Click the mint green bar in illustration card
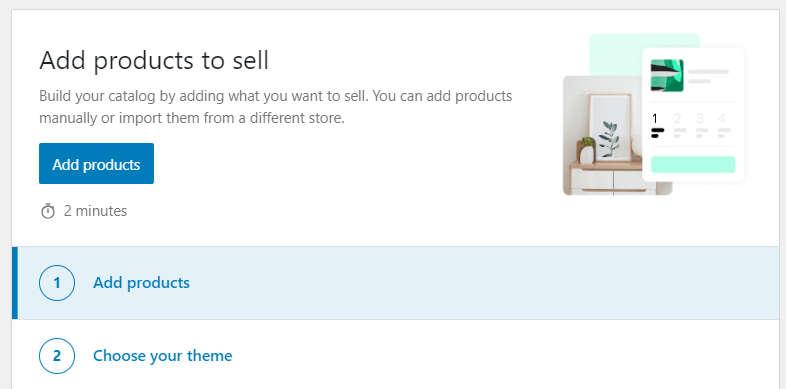786x389 pixels. pyautogui.click(x=693, y=164)
